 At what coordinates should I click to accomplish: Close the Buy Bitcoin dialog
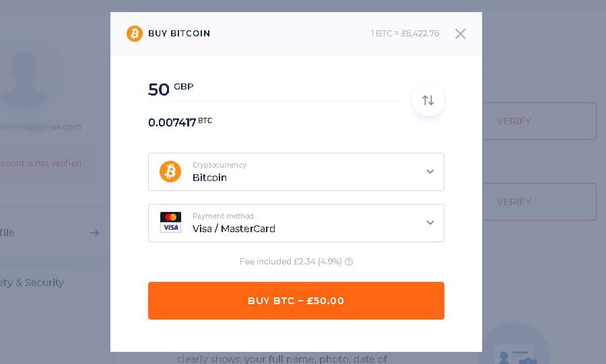click(x=460, y=34)
